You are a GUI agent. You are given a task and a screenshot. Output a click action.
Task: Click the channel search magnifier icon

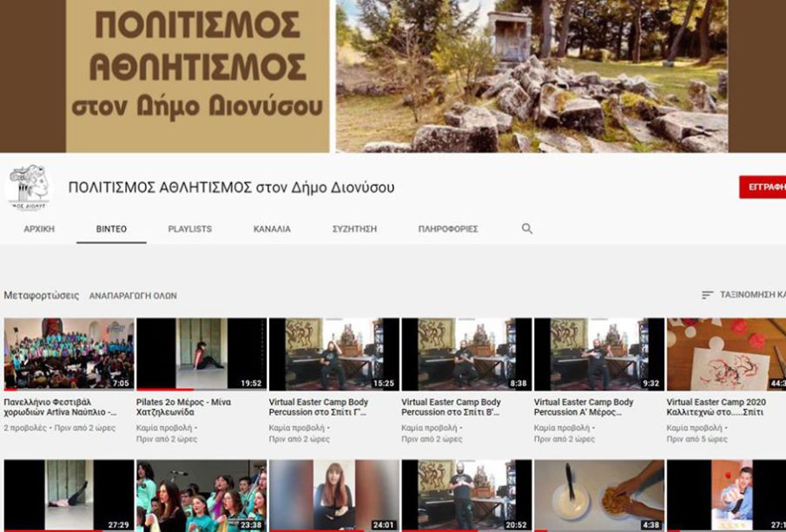pos(527,229)
